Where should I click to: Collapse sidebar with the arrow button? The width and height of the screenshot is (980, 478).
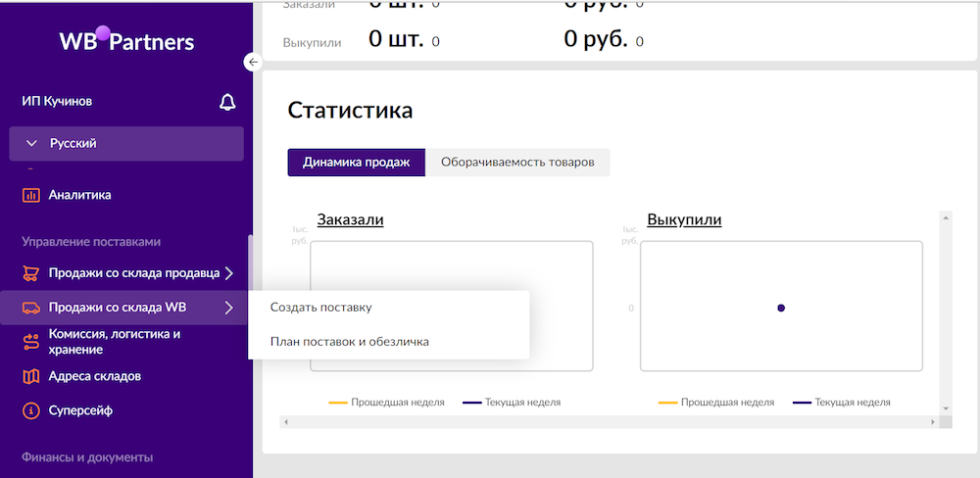253,62
